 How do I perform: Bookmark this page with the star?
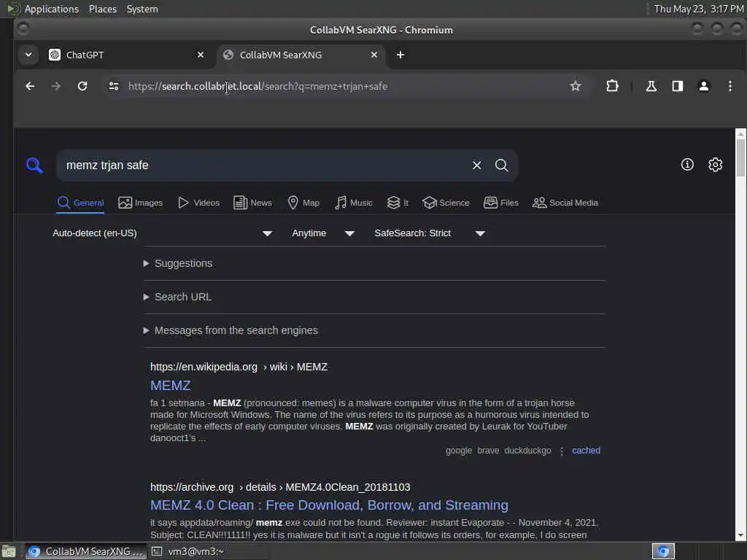click(x=576, y=86)
